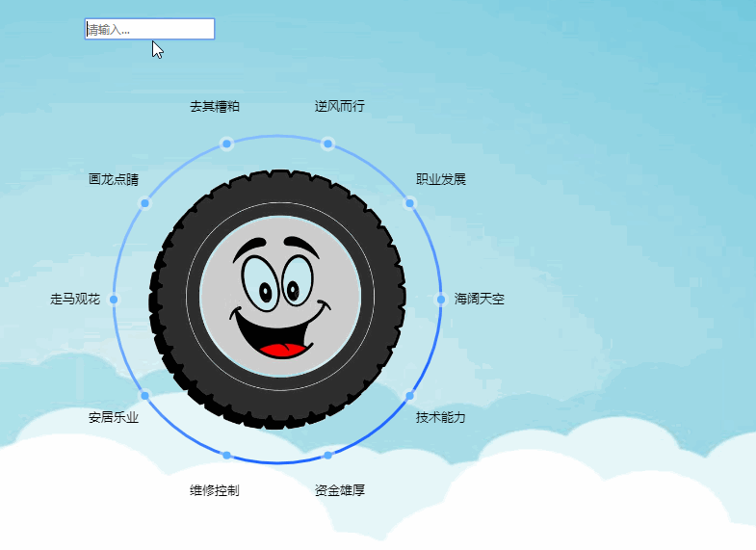Select the 职业发展 label
This screenshot has width=756, height=550.
tap(441, 179)
